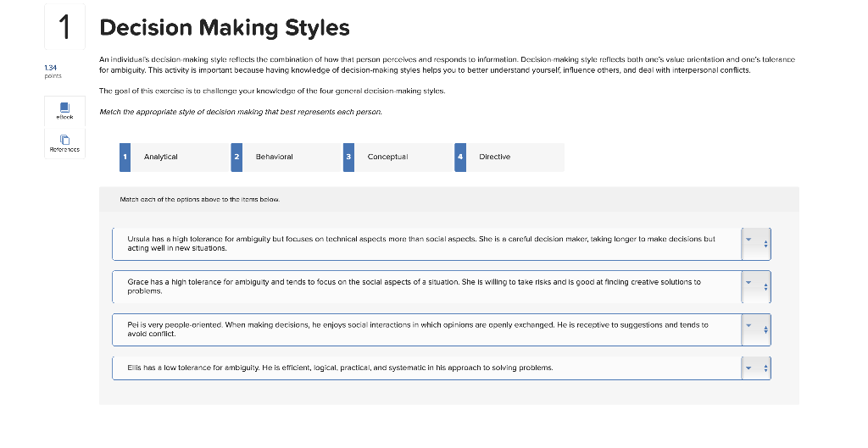868x448 pixels.
Task: Select the Behavioral option tile
Action: (x=287, y=157)
